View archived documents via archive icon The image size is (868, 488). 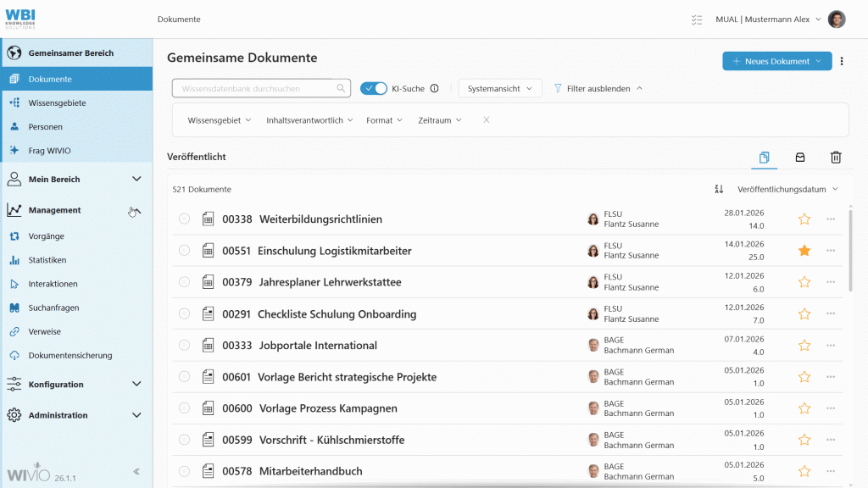pos(799,158)
